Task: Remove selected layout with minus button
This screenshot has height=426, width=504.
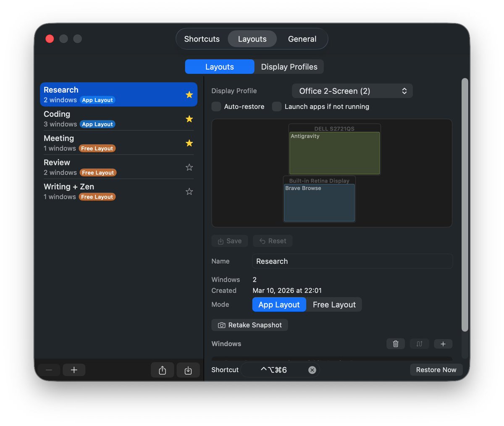Action: click(x=49, y=370)
